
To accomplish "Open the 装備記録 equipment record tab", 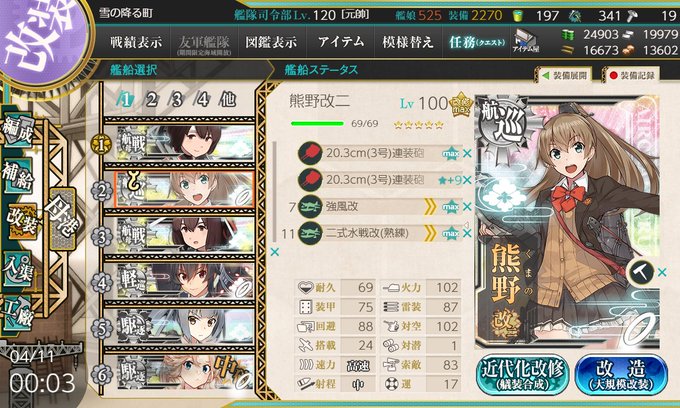I will (632, 75).
